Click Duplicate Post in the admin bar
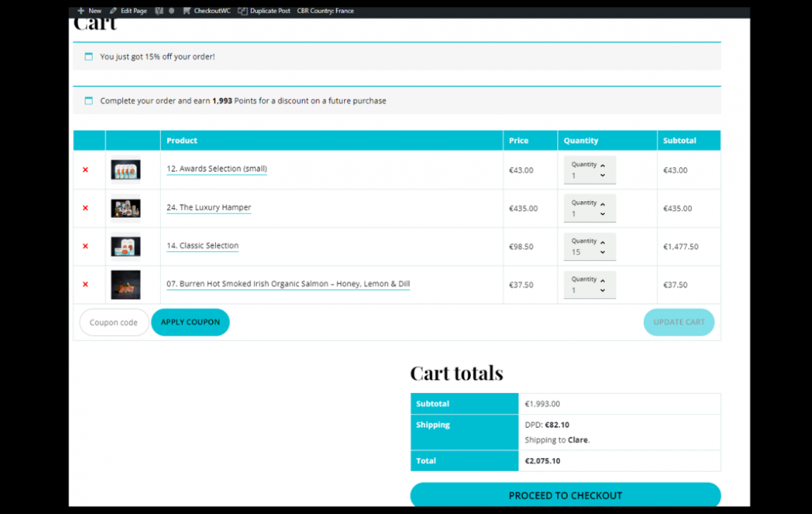 tap(264, 11)
